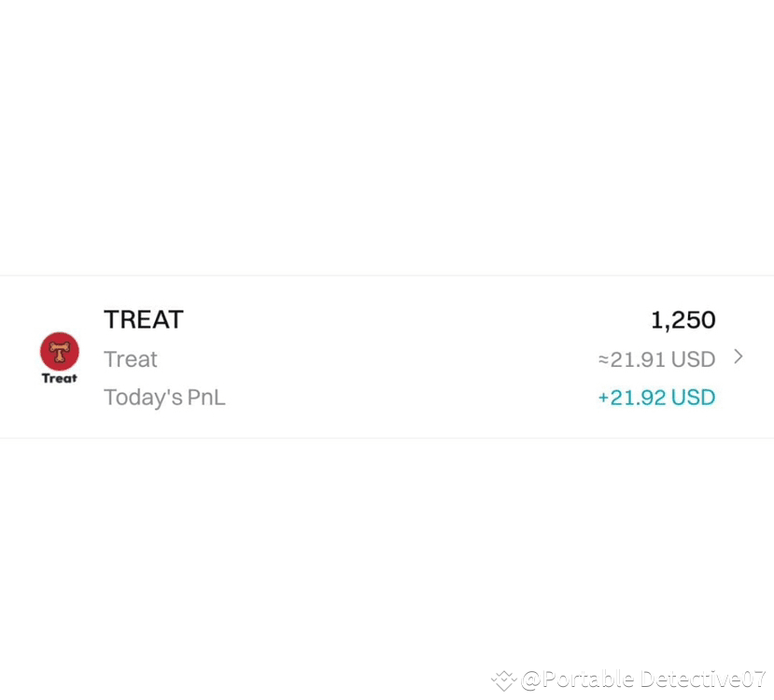Select the green +21.92 USD PnL figure
This screenshot has height=700, width=774.
pyautogui.click(x=656, y=398)
